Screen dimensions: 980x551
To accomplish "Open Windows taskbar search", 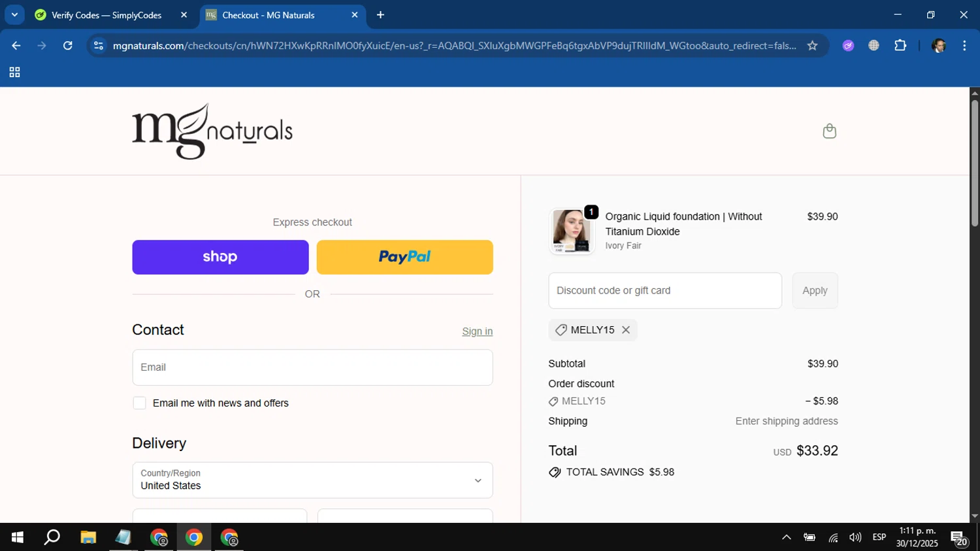I will coord(52,537).
